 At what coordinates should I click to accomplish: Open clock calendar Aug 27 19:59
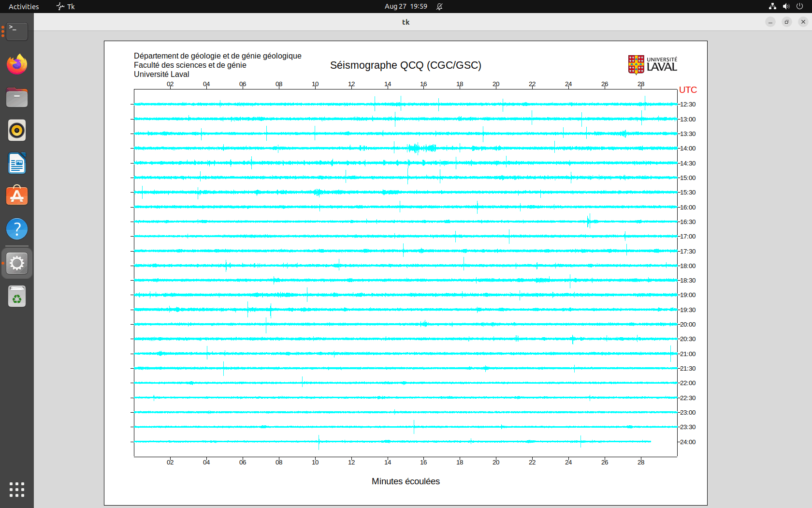pyautogui.click(x=406, y=6)
